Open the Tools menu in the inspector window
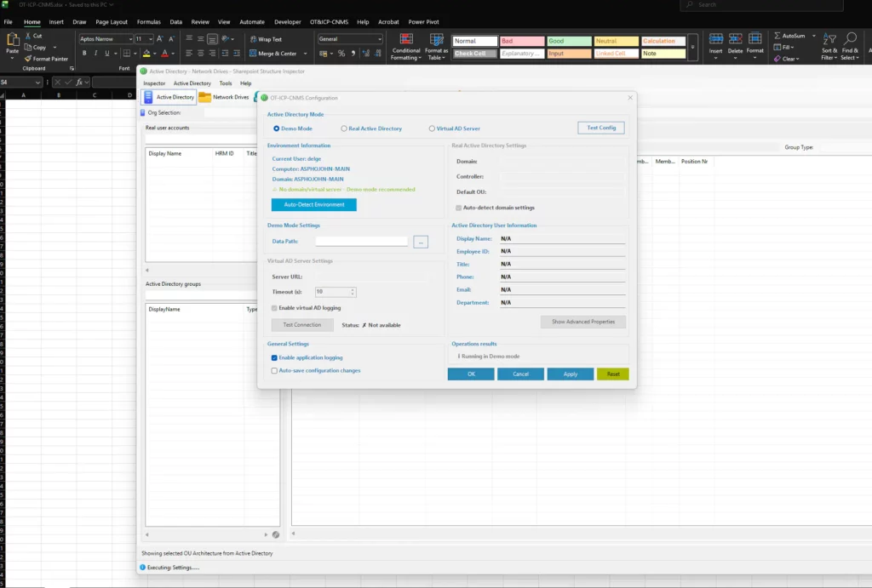 (225, 83)
